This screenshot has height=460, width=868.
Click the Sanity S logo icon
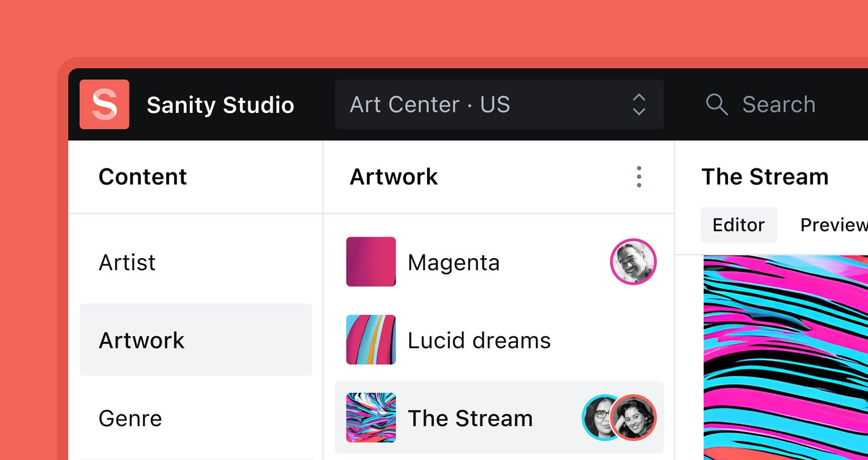tap(104, 104)
